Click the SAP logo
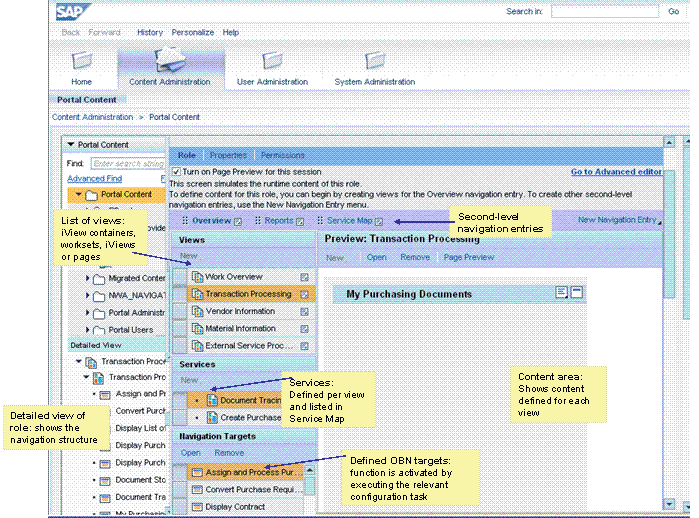699x518 pixels. [x=72, y=11]
